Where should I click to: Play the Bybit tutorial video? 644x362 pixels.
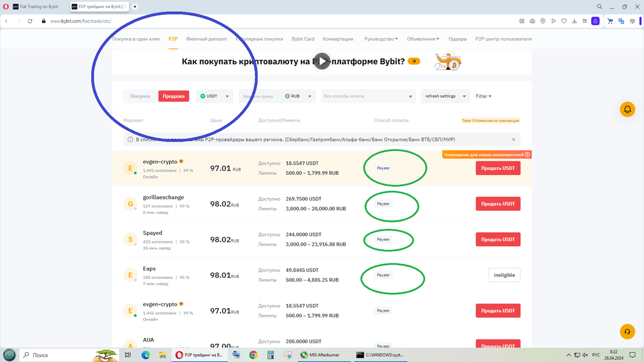321,61
